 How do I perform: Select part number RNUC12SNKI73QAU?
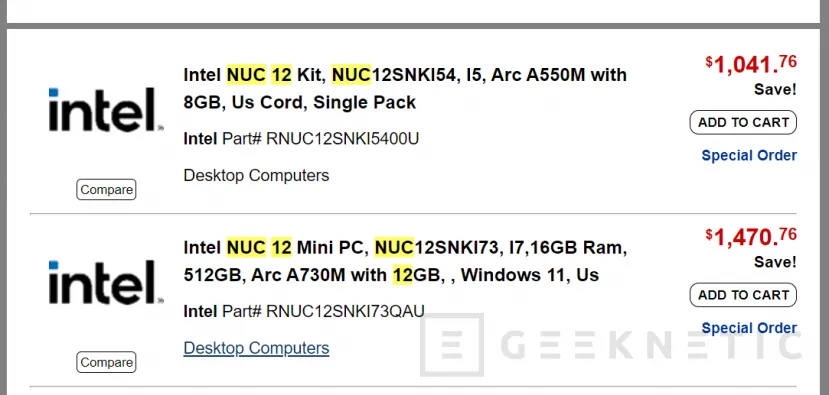tap(345, 311)
